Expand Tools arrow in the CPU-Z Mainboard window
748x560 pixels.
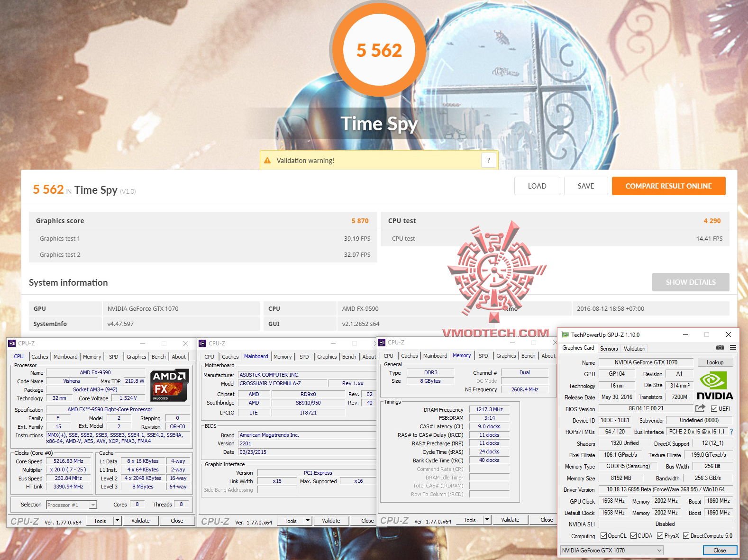pyautogui.click(x=308, y=521)
